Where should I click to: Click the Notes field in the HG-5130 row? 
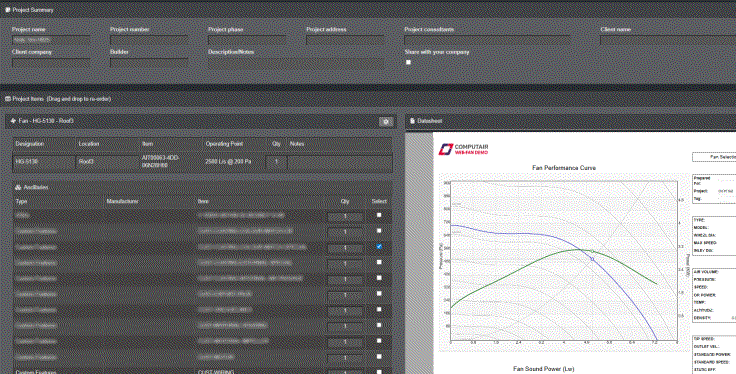(339, 162)
